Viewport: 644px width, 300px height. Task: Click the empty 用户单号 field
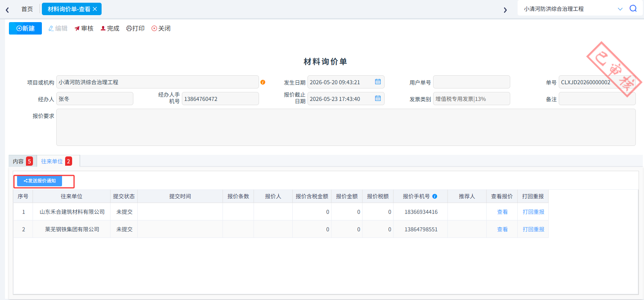click(471, 82)
